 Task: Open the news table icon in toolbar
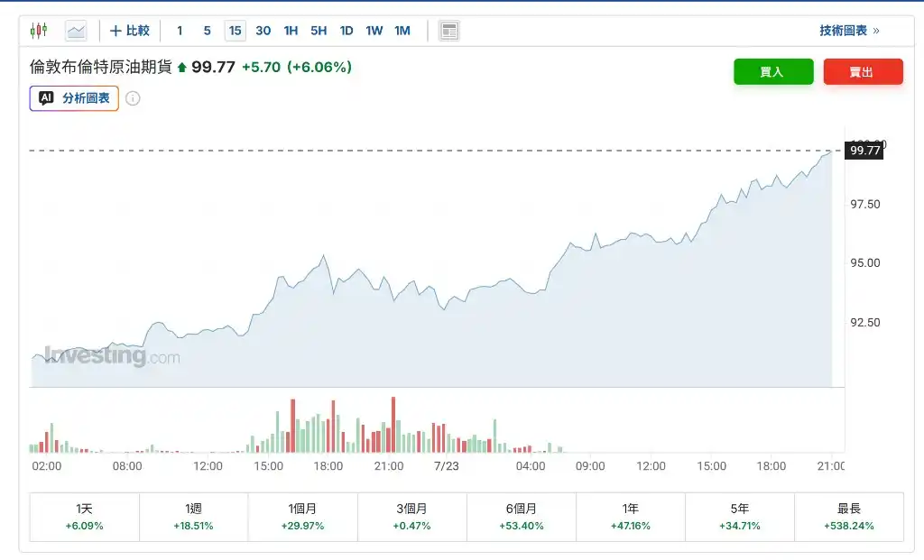click(449, 31)
